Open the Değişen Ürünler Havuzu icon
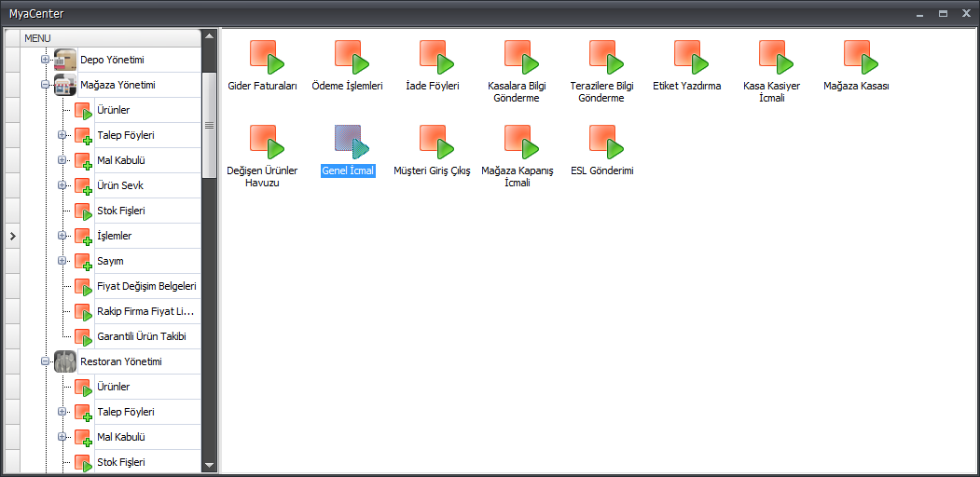This screenshot has height=477, width=980. coord(267,142)
